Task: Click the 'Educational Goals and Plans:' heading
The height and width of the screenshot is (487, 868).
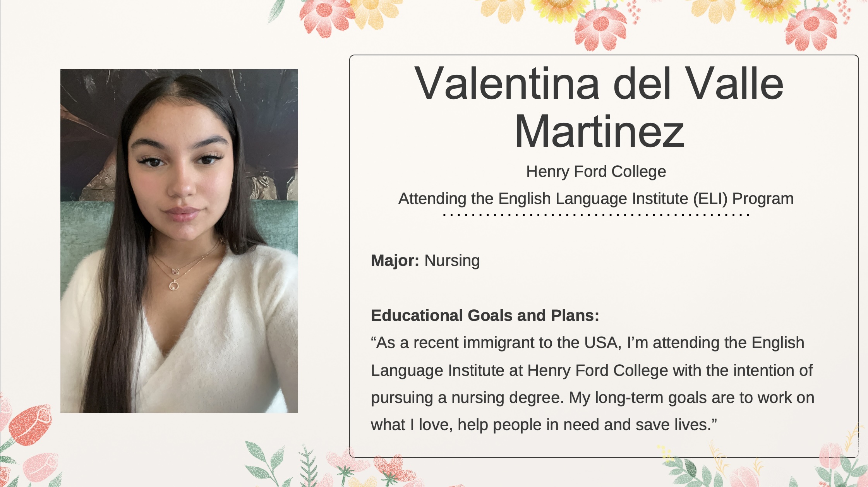Action: click(485, 316)
